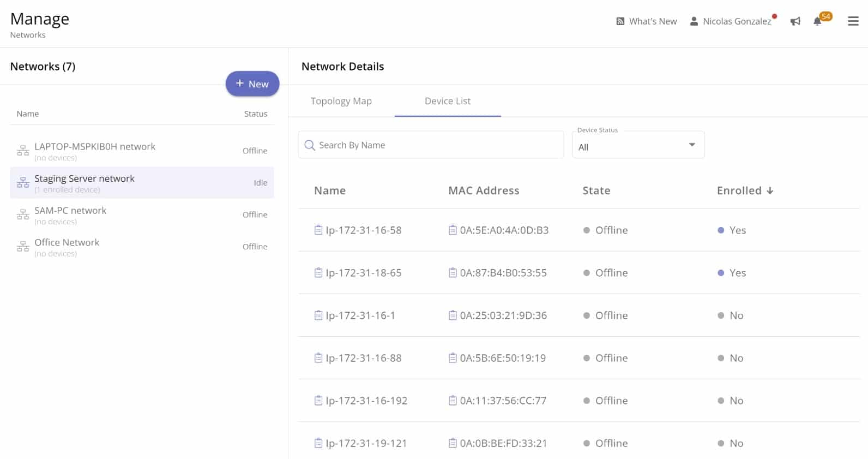Click clipboard icon beside MAC 0A:0B:BE:FD:33:21
The width and height of the screenshot is (868, 459).
453,443
